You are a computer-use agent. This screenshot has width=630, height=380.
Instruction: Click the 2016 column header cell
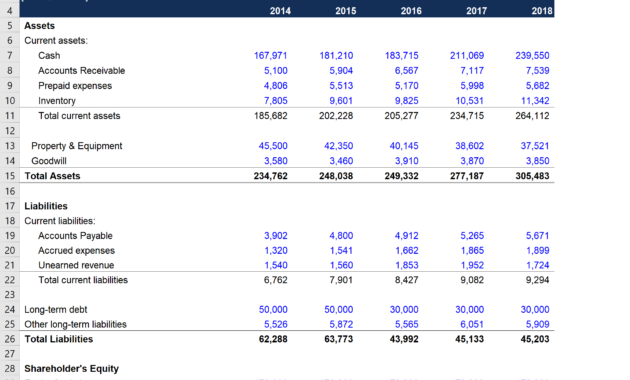(411, 11)
